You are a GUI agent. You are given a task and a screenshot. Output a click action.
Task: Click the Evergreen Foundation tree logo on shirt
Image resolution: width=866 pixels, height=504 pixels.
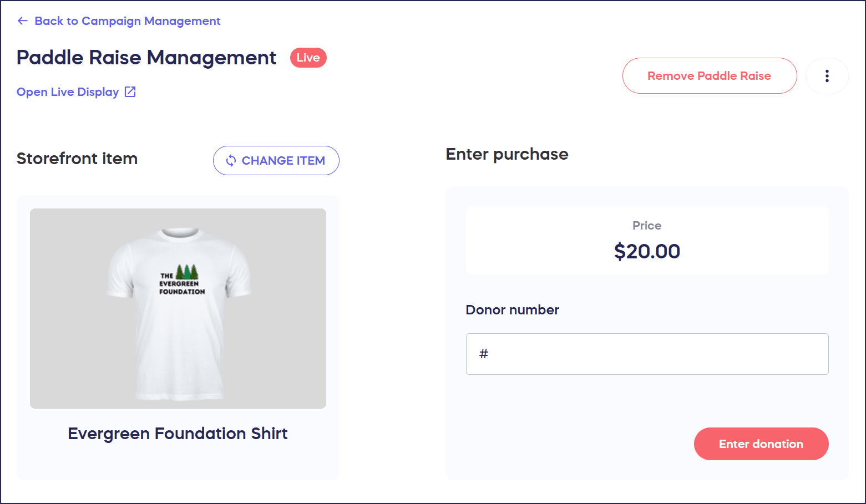(183, 280)
